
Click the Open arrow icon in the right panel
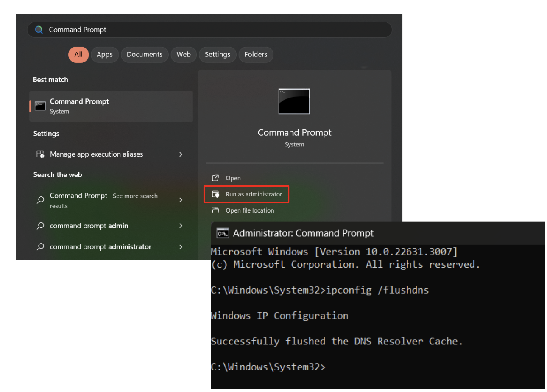(215, 178)
